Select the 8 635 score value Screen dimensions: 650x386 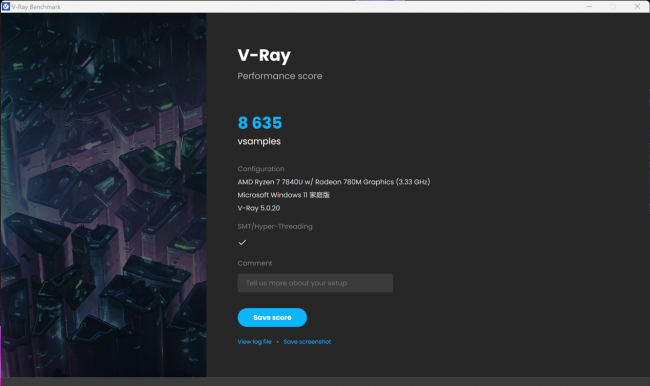(260, 123)
